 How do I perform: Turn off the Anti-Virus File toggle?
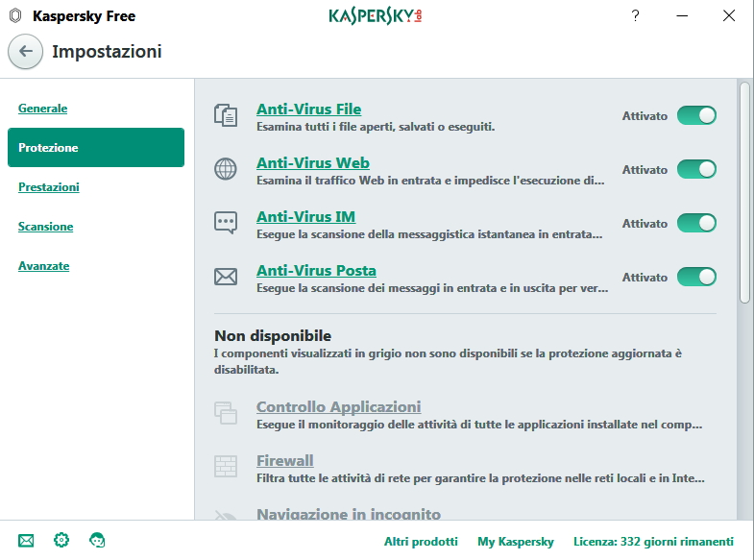tap(696, 115)
